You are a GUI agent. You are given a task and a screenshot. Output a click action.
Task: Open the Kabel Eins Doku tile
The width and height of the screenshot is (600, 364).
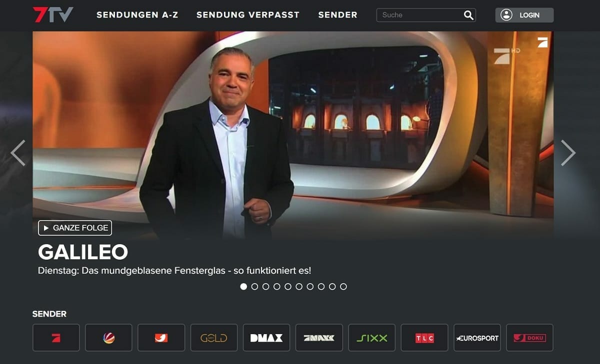click(x=530, y=338)
